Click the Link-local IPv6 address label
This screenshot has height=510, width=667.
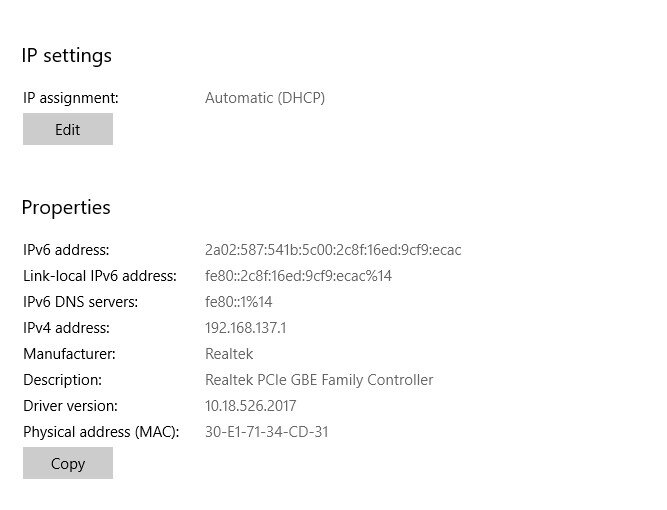pyautogui.click(x=100, y=276)
